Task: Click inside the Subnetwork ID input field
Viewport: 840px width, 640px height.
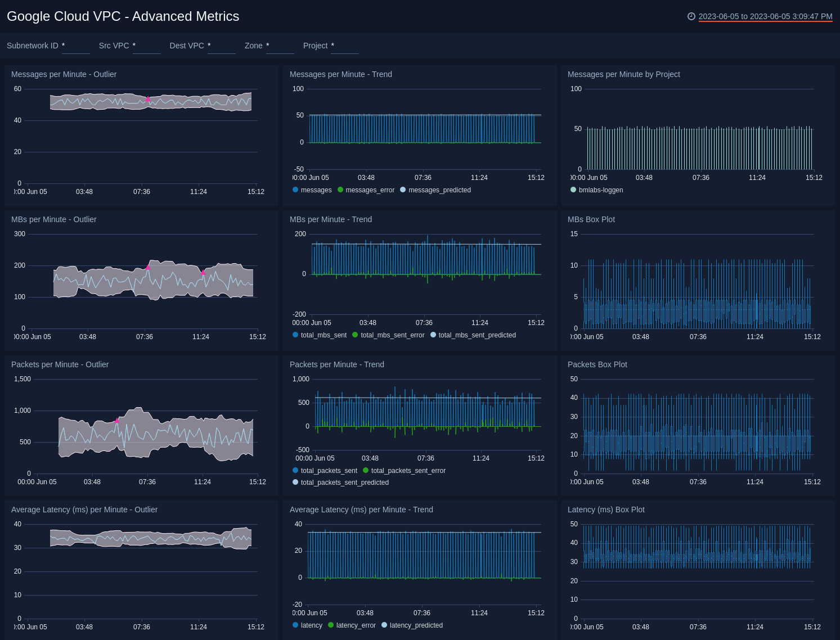Action: coord(75,48)
